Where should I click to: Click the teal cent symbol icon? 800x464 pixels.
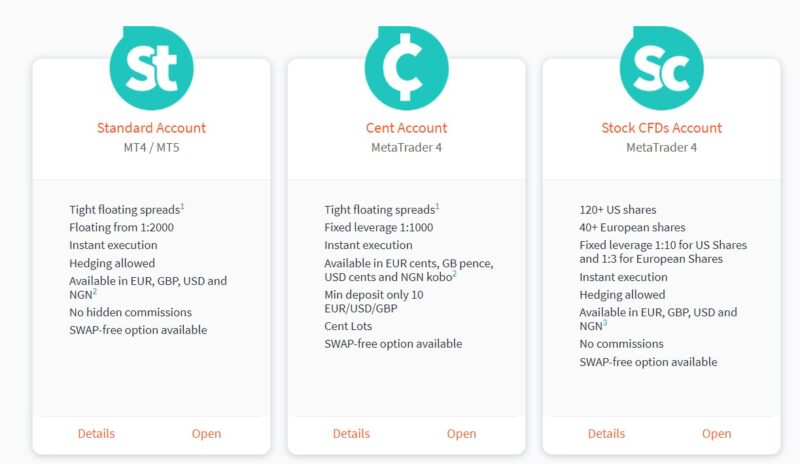click(x=407, y=67)
